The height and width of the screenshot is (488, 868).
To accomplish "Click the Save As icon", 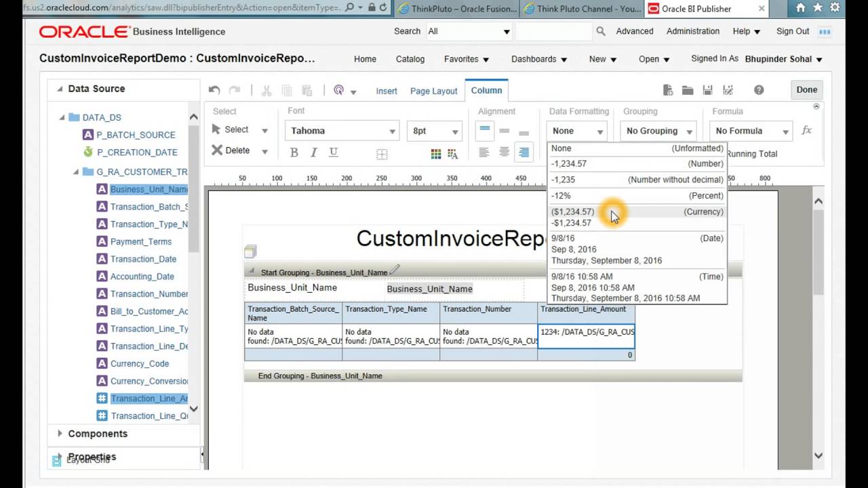I will (x=728, y=90).
